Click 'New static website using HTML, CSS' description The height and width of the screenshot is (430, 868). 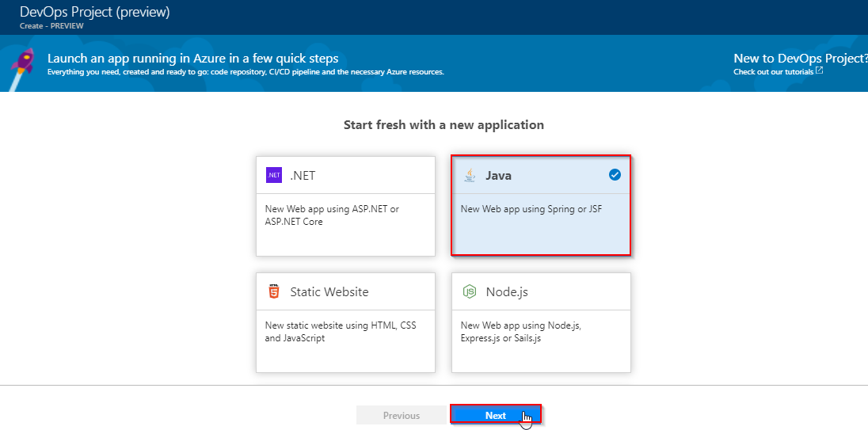coord(341,332)
